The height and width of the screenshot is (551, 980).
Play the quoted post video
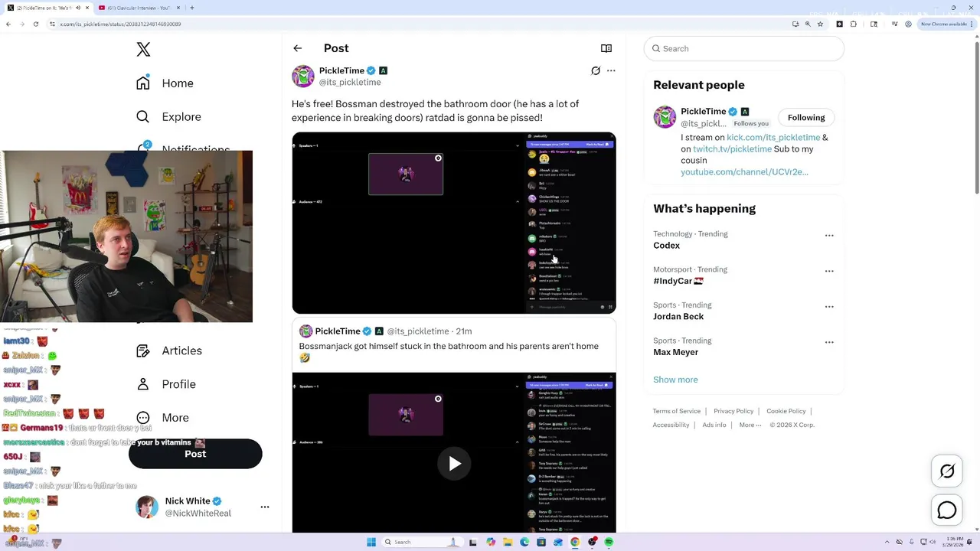454,464
